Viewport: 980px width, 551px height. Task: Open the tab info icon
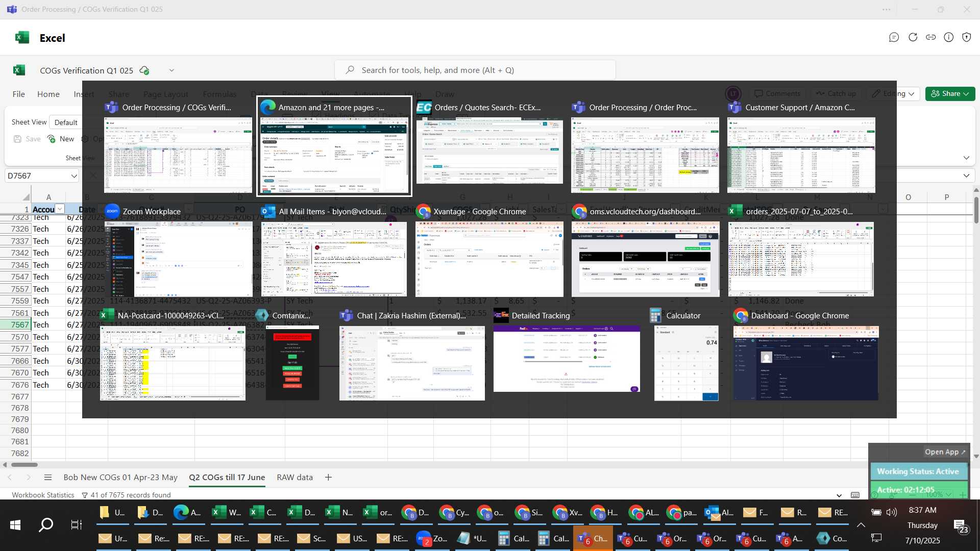tap(948, 37)
